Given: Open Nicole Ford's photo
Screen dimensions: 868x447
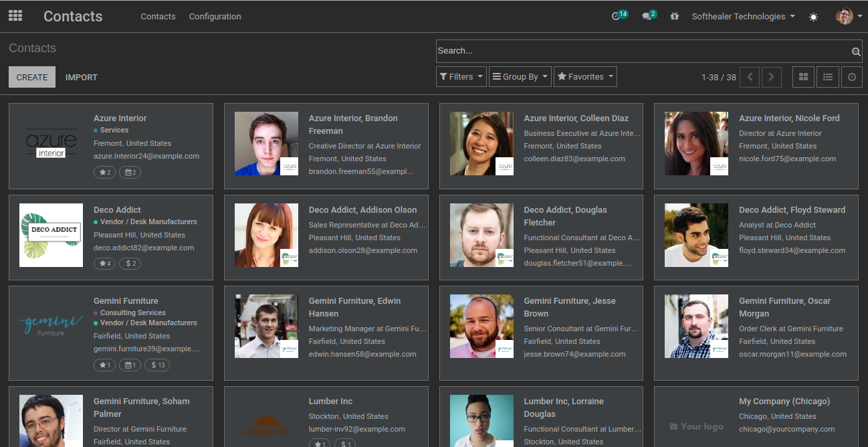Looking at the screenshot, I should point(696,144).
